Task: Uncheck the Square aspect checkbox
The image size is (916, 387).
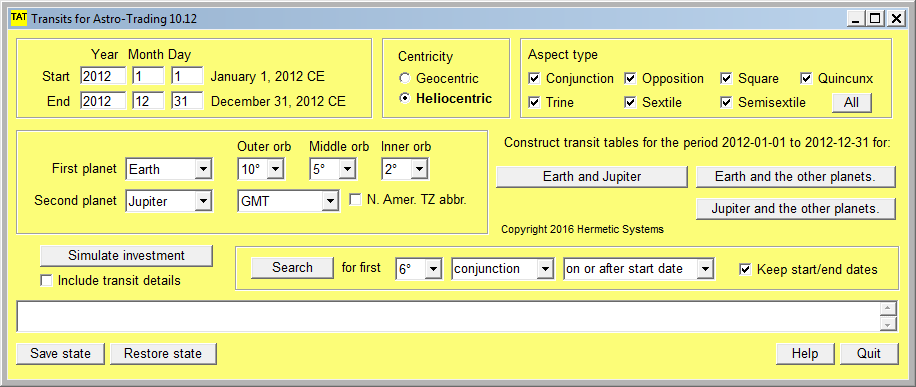Action: [x=726, y=78]
